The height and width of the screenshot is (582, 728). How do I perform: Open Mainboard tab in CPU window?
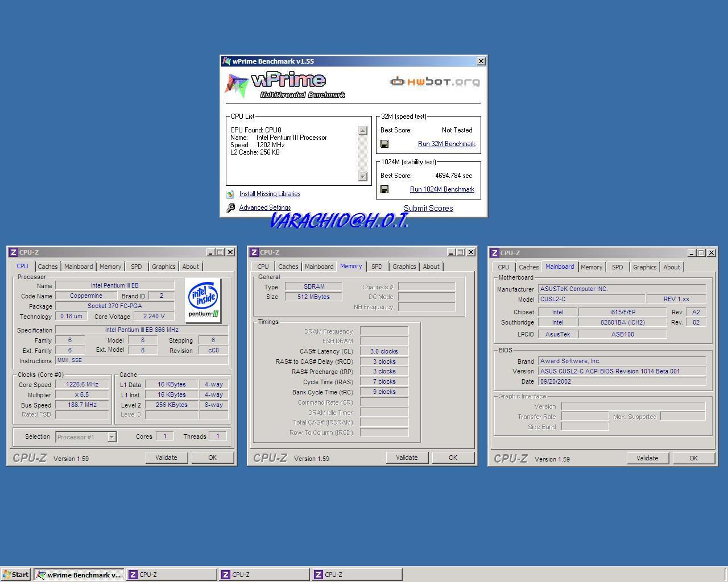click(x=78, y=267)
